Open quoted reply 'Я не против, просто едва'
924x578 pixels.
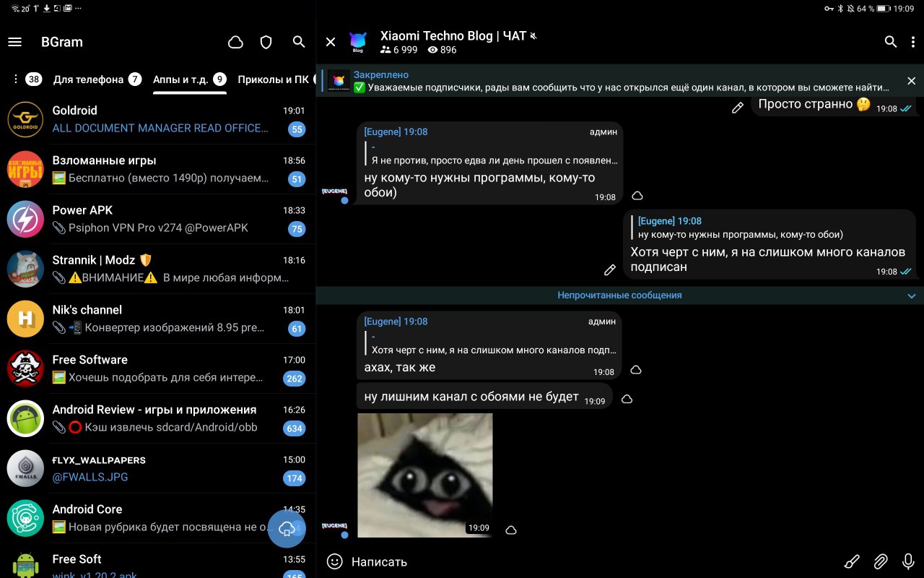(492, 153)
